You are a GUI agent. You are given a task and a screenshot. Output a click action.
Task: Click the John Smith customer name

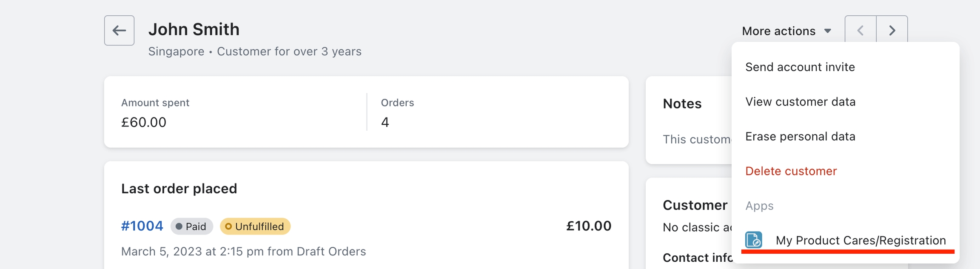click(194, 29)
